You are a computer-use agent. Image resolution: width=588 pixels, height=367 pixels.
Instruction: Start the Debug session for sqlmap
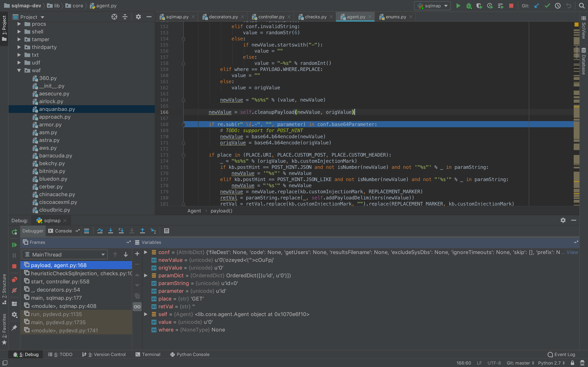tap(469, 6)
